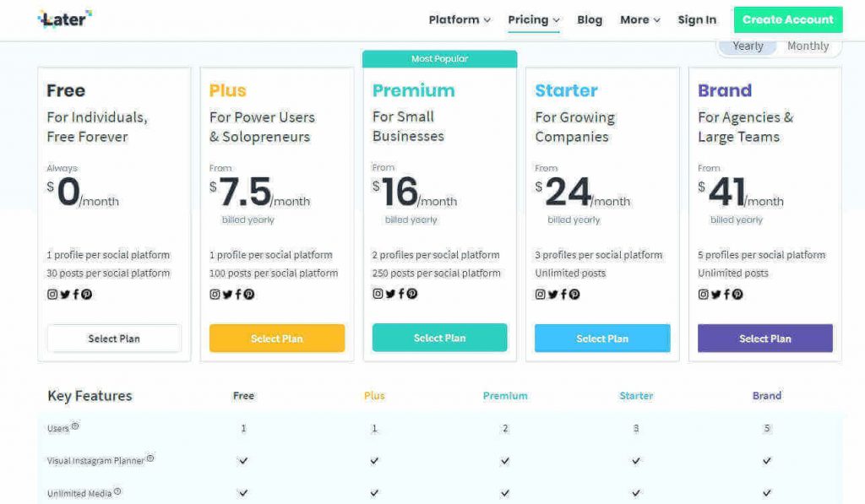The image size is (865, 504).
Task: Select the Plus plan with yellow button
Action: coord(277,339)
